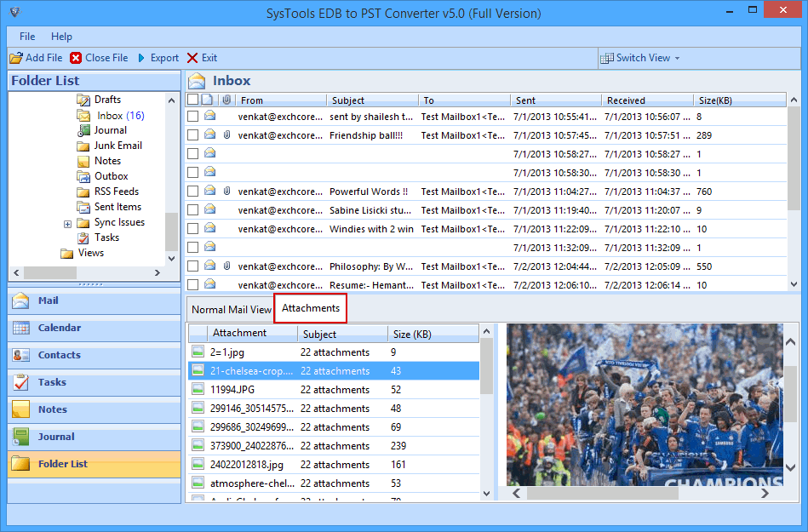Click the Add File toolbar icon
808x532 pixels.
[x=16, y=58]
